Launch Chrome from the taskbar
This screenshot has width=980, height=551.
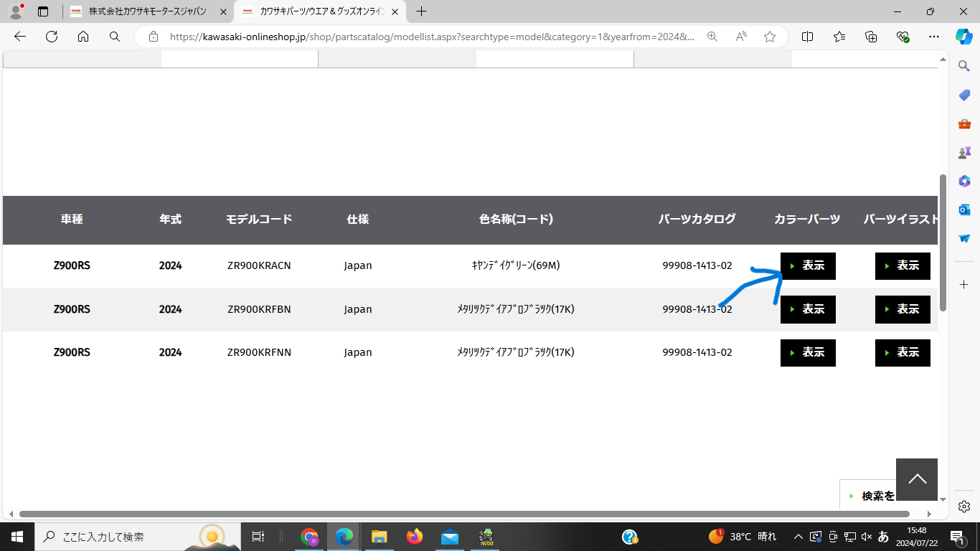coord(310,536)
